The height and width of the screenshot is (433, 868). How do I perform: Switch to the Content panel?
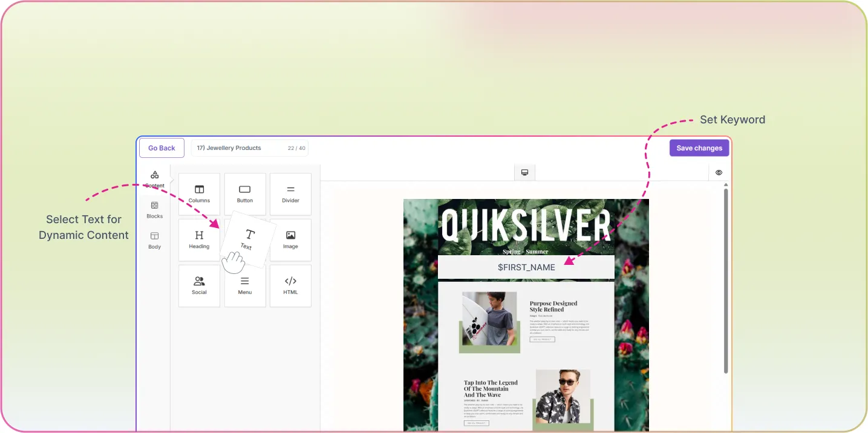pyautogui.click(x=154, y=178)
